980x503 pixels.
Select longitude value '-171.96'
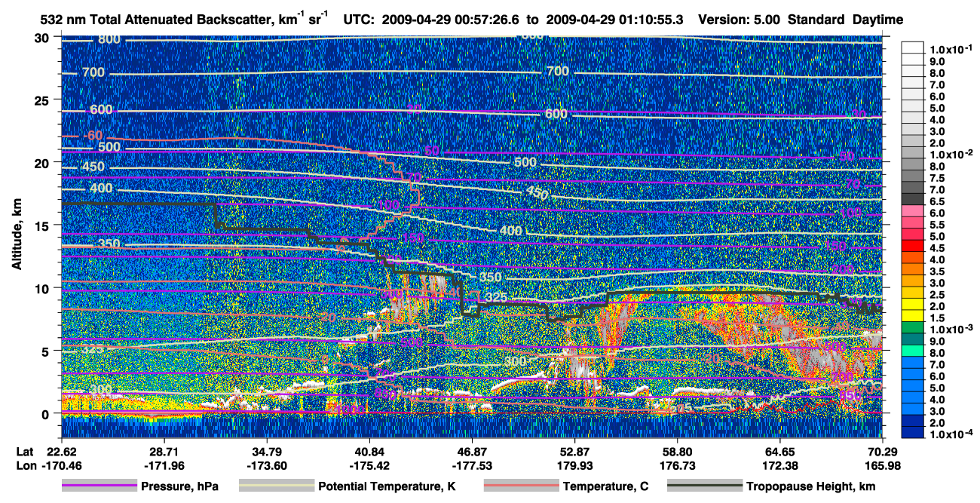(x=164, y=465)
